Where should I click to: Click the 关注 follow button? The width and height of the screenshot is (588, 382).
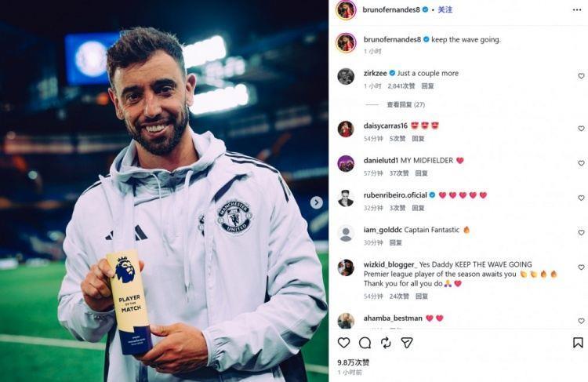pyautogui.click(x=445, y=9)
